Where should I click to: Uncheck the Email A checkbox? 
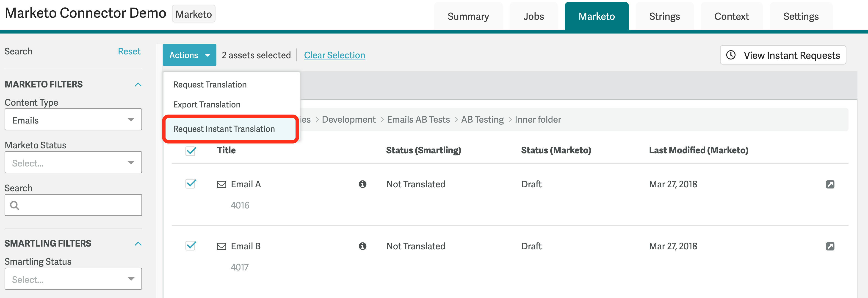coord(191,184)
